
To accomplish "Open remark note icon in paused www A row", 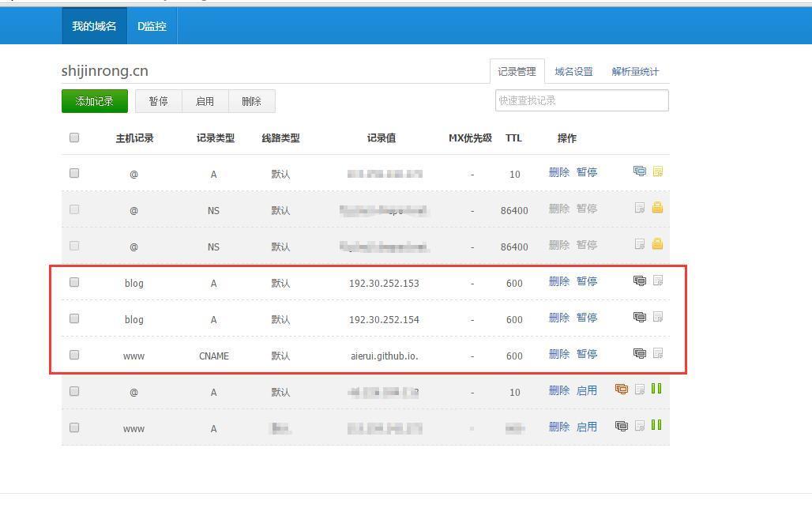I will tap(640, 426).
